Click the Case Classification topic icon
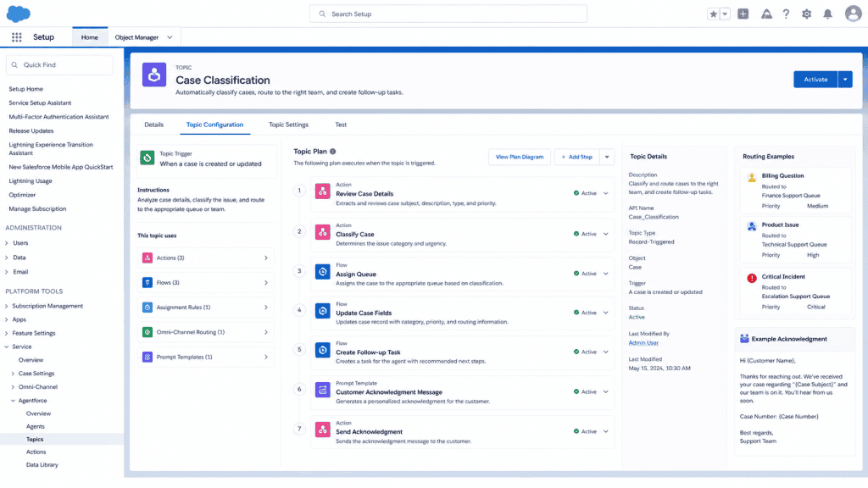The image size is (868, 488). (x=154, y=75)
